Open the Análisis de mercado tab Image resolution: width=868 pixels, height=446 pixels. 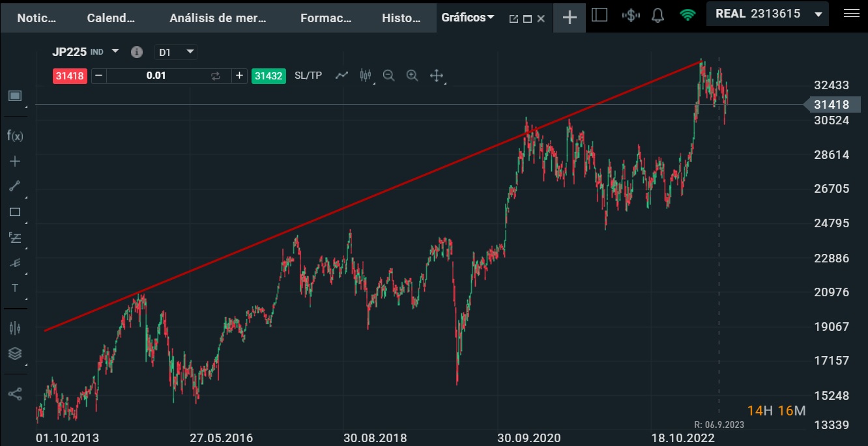coord(217,18)
